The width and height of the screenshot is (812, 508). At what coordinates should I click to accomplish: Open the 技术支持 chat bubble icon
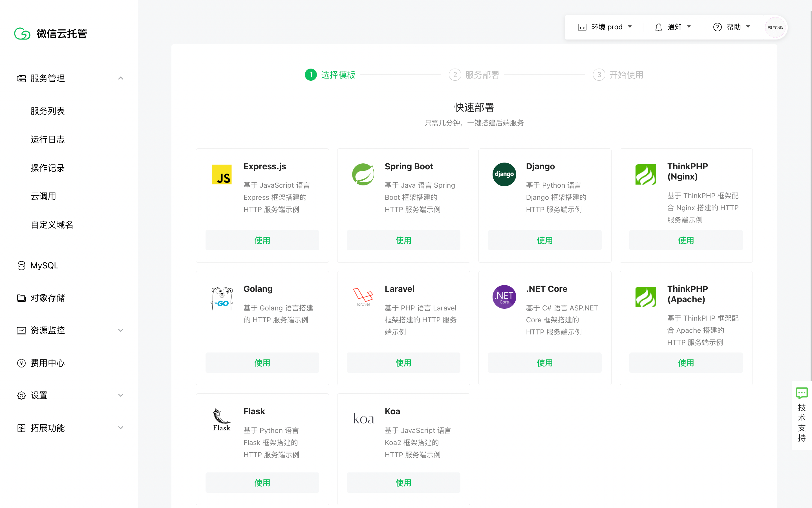point(802,393)
